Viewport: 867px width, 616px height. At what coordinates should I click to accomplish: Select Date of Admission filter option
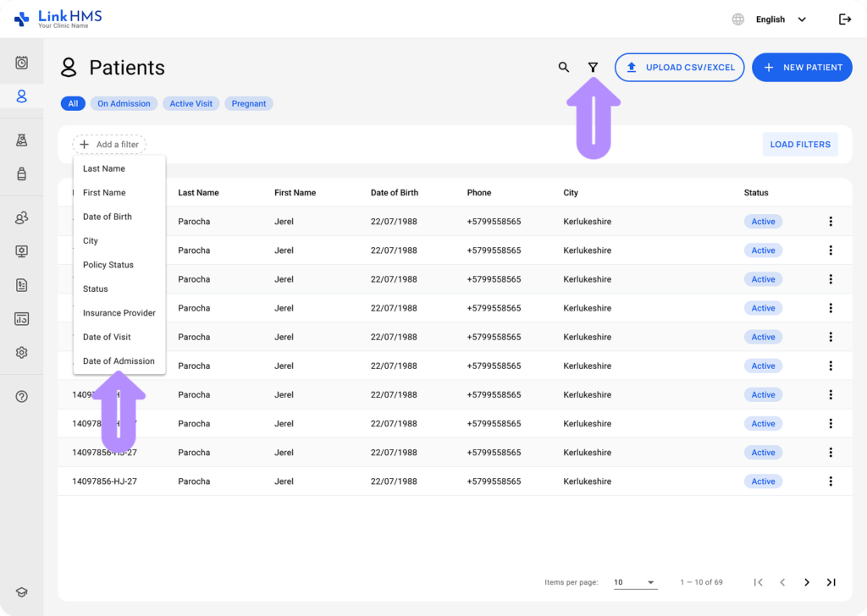(x=119, y=360)
